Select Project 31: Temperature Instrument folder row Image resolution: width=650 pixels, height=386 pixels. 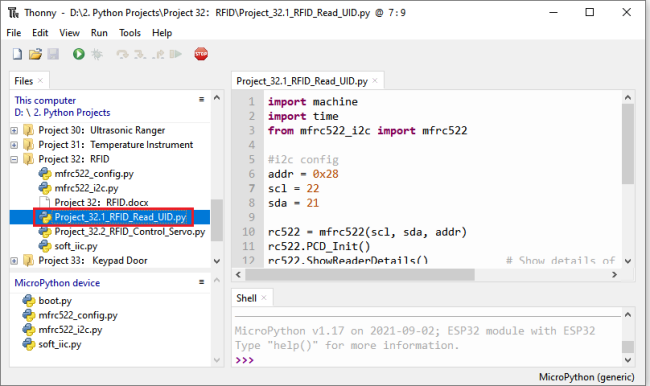tap(109, 145)
